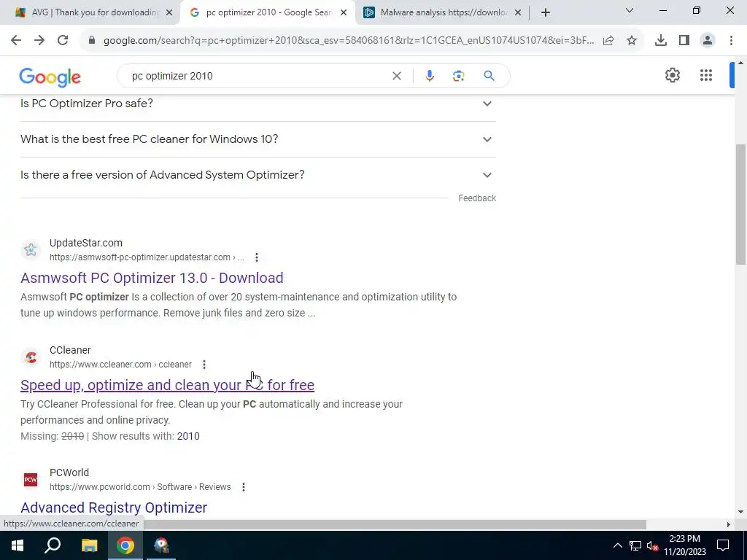Click the PCWorld site favicon

click(x=31, y=480)
